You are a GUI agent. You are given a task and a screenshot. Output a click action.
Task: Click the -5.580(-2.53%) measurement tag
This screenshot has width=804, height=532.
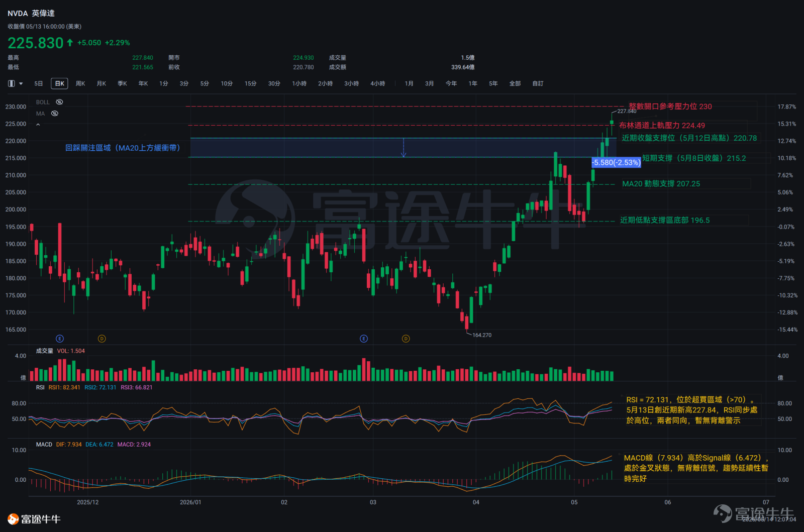(616, 162)
